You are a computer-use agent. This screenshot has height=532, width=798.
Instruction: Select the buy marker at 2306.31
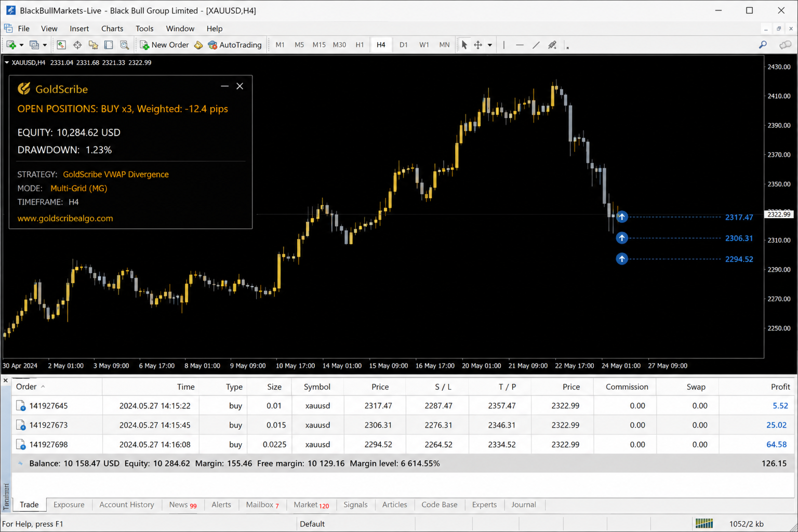[x=622, y=238]
